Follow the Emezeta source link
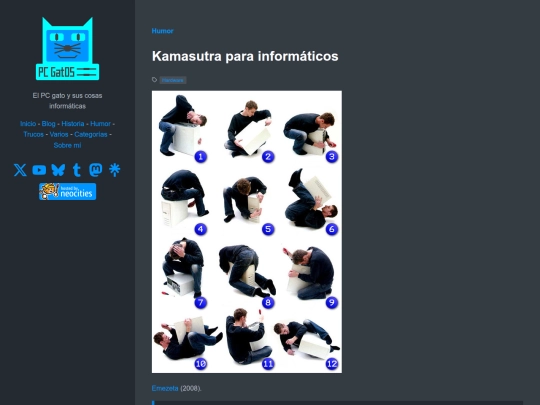Image resolution: width=540 pixels, height=405 pixels. 165,388
